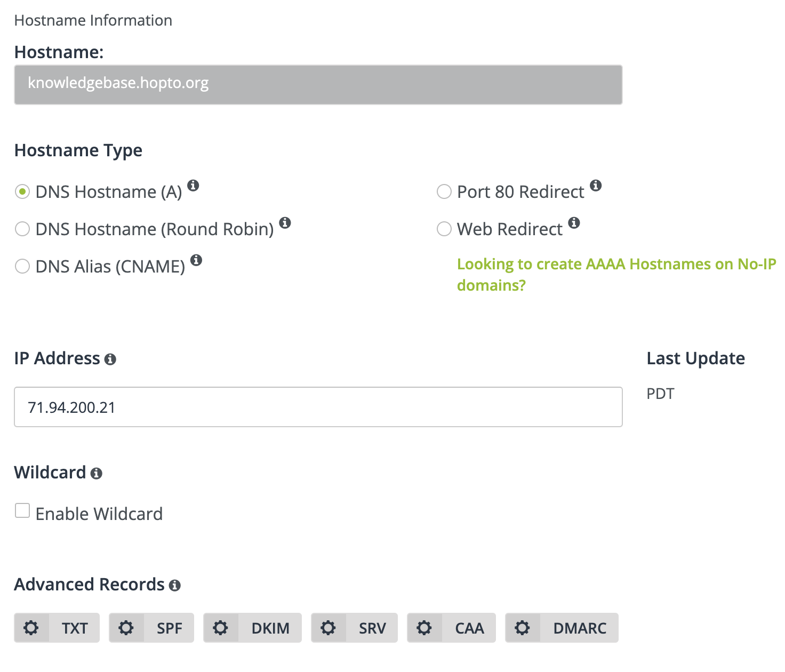Select the DNS Alias (CNAME) option
785x672 pixels.
coord(22,266)
